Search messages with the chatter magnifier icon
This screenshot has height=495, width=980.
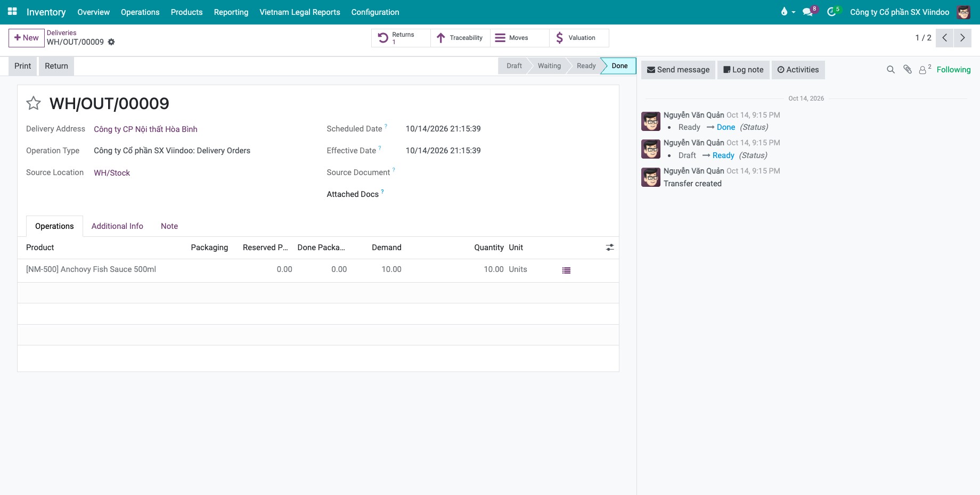pos(891,70)
